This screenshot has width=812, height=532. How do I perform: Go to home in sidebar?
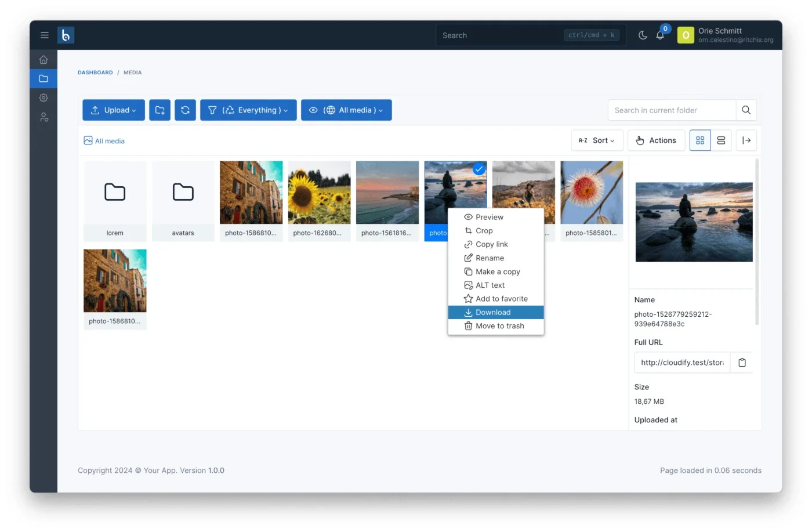[43, 60]
